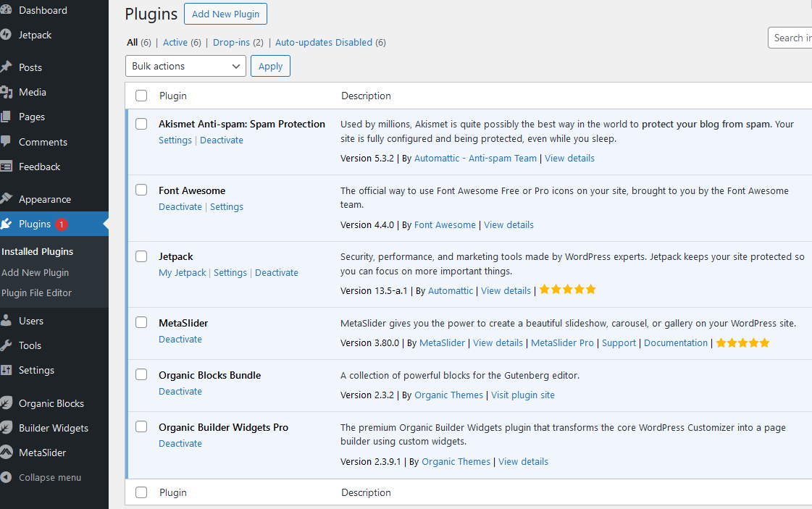The height and width of the screenshot is (509, 812).
Task: Visit plugin site for Organic Blocks Bundle
Action: 523,395
